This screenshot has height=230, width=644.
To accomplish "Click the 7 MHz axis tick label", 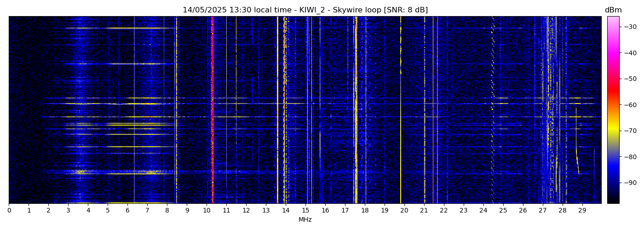I will point(147,210).
